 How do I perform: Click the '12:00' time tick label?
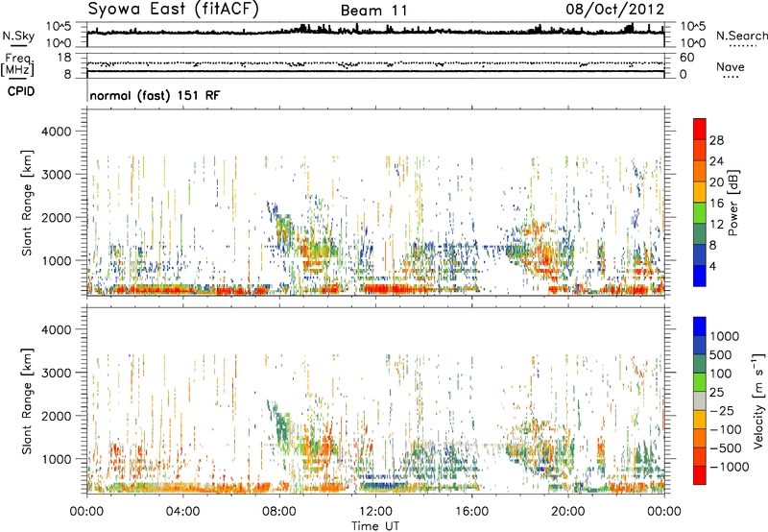coord(375,512)
